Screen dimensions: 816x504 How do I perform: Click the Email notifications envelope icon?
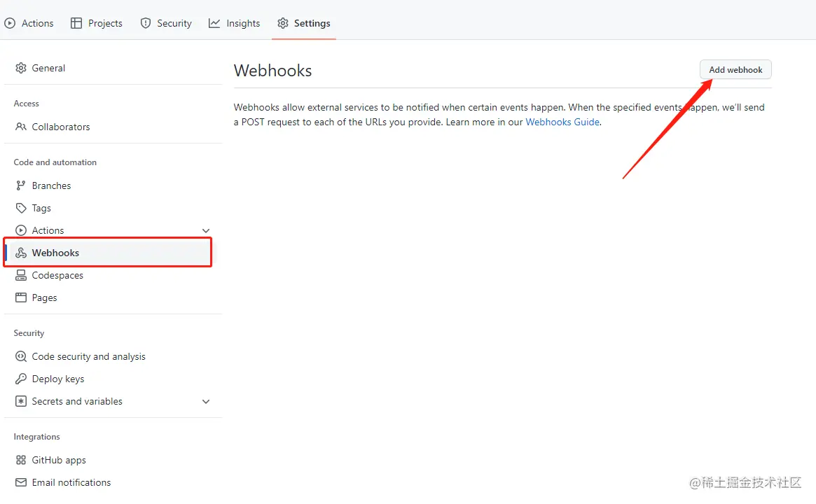pyautogui.click(x=21, y=482)
